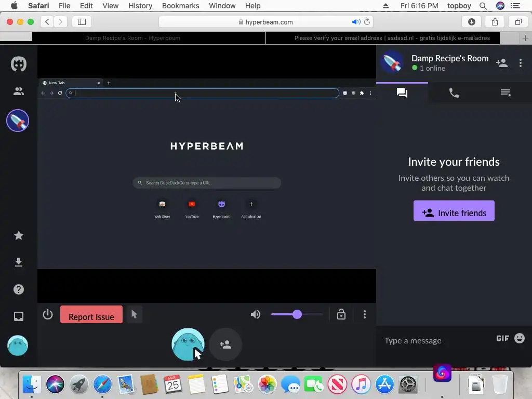Toggle the Safari sidebar button
The image size is (532, 399).
pyautogui.click(x=82, y=22)
